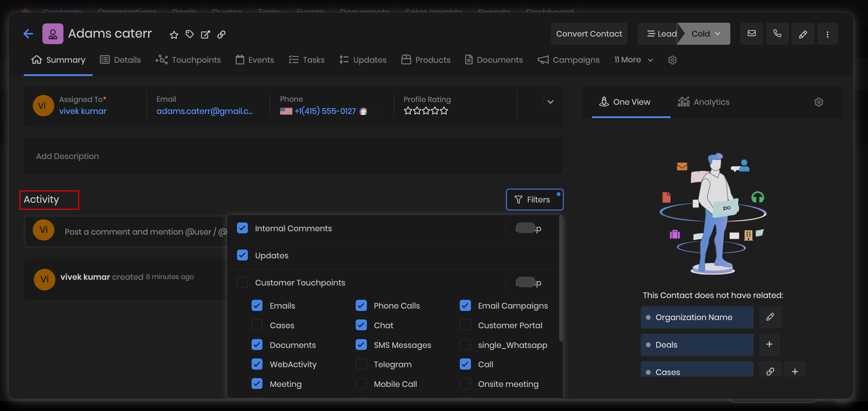The width and height of the screenshot is (868, 411).
Task: Mark Adams caterr as favorite with star icon
Action: tap(174, 34)
